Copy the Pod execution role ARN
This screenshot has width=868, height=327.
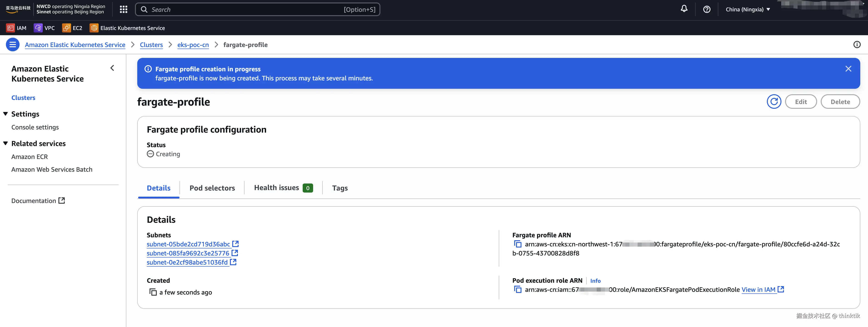(518, 290)
